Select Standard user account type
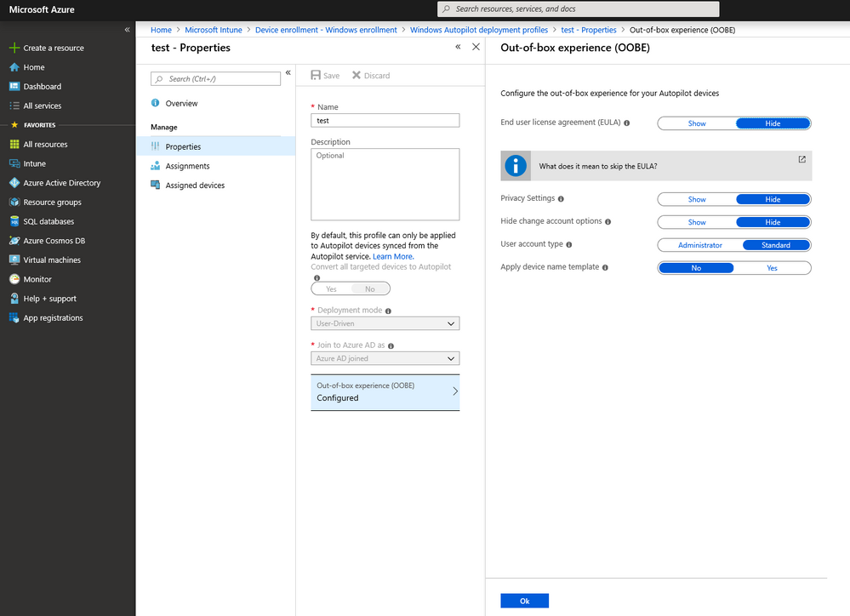The image size is (850, 616). pyautogui.click(x=776, y=245)
